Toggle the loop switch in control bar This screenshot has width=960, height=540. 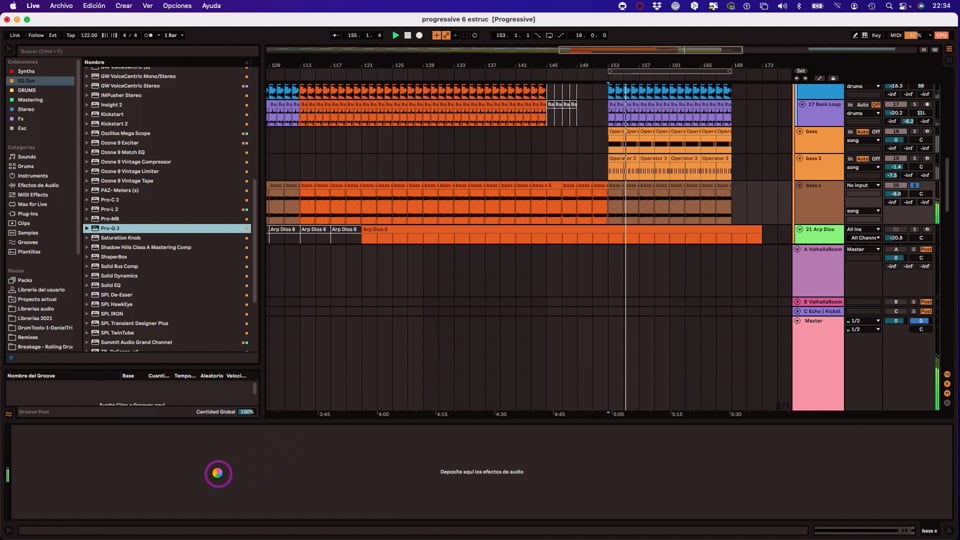pyautogui.click(x=549, y=36)
